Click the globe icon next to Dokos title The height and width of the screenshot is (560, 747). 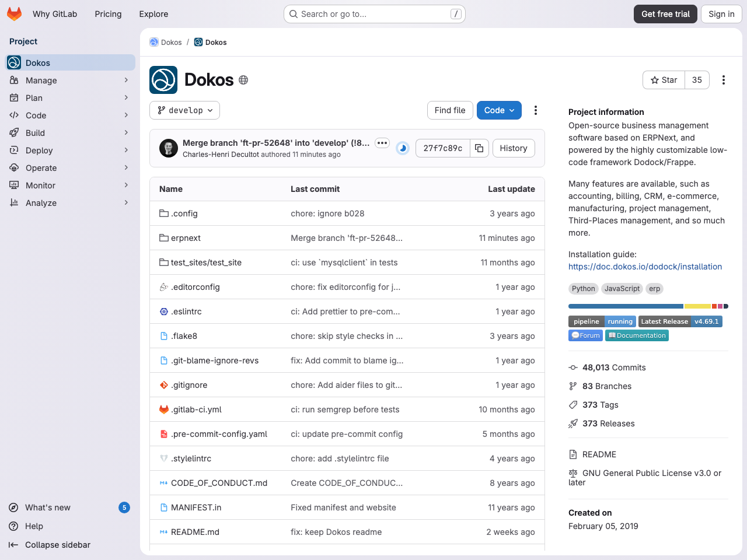click(243, 80)
